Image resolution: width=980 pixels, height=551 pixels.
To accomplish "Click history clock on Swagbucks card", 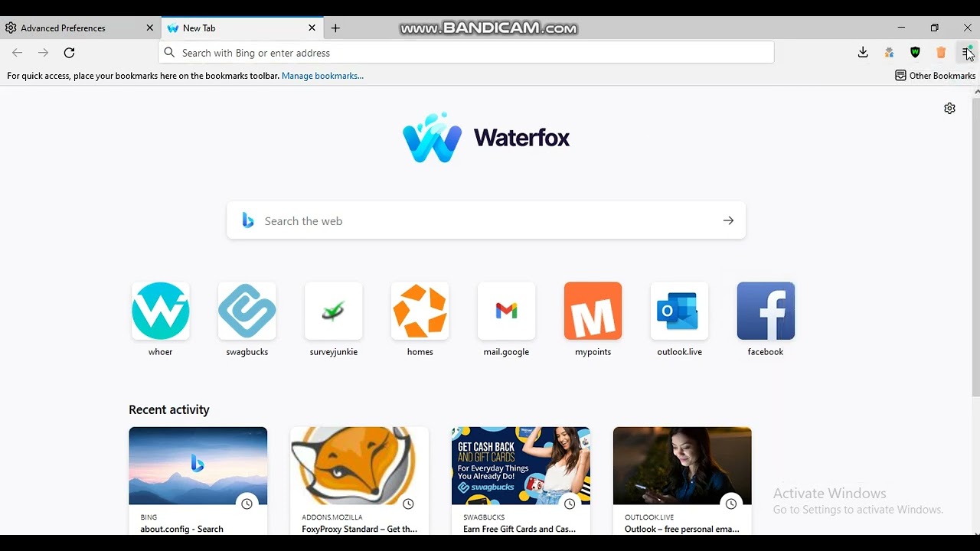I will pos(570,504).
